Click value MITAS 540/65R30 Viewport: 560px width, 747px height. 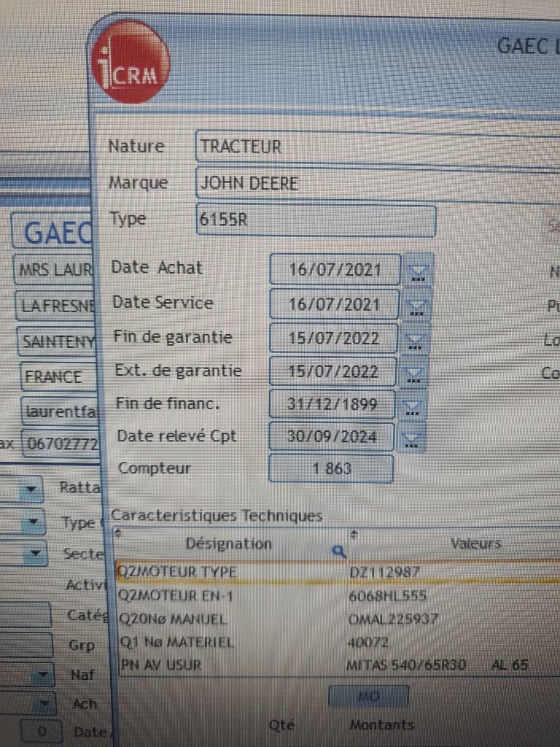pos(406,665)
